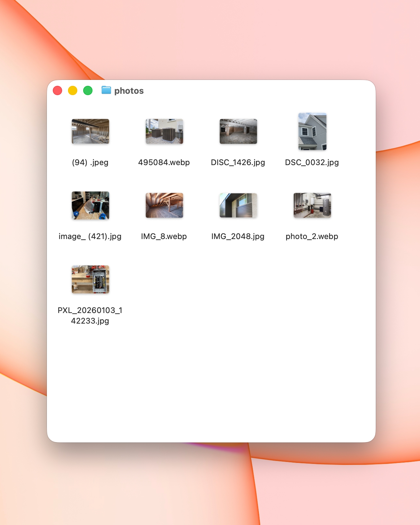
Task: Select the IMG_8.webp attic rafters thumbnail
Action: (x=164, y=205)
